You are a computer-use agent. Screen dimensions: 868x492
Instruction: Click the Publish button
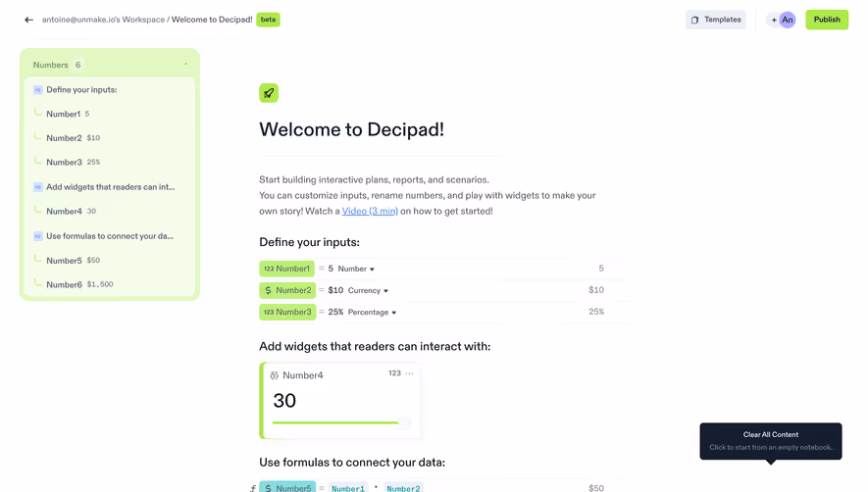pos(827,20)
